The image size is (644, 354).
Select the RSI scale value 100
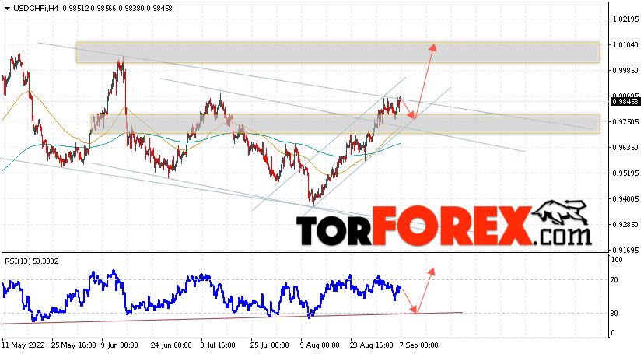pyautogui.click(x=617, y=260)
